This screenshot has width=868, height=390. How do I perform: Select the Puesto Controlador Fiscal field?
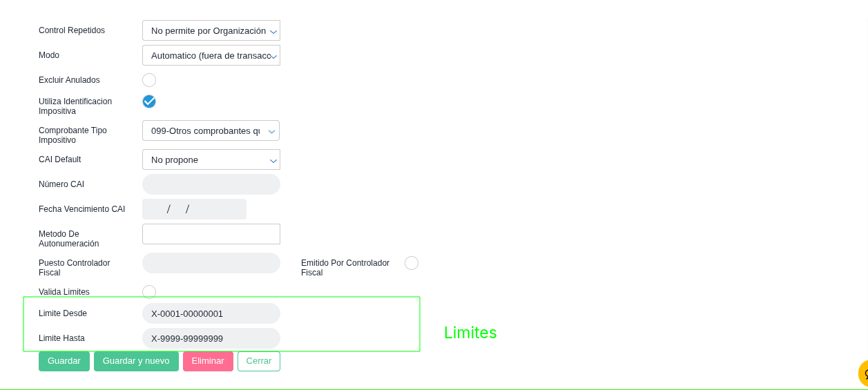211,263
